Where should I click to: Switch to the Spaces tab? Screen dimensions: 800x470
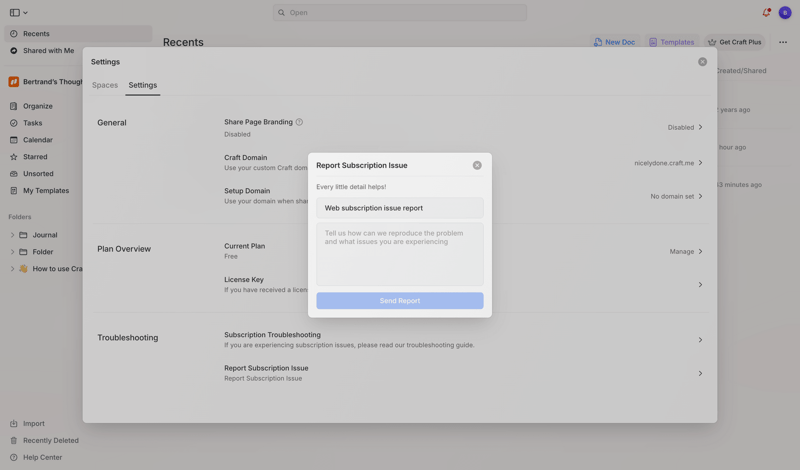coord(105,85)
